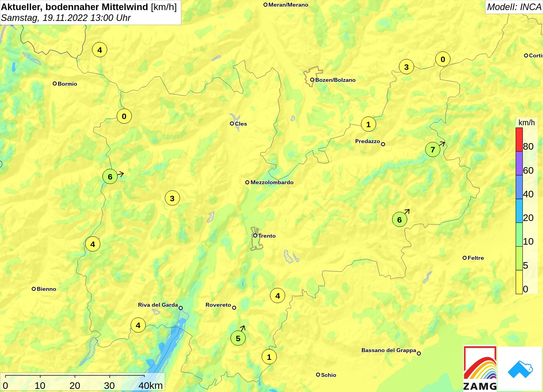Screen dimensions: 543x392
Task: Click the 3 marker next to Cortina's 0 marker
Action: (x=406, y=67)
